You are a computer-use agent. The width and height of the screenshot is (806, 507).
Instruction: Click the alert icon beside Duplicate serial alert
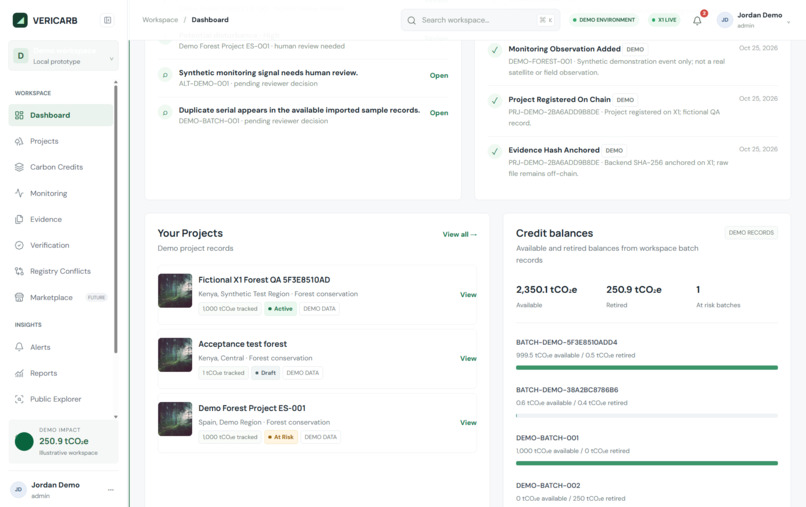pos(165,113)
